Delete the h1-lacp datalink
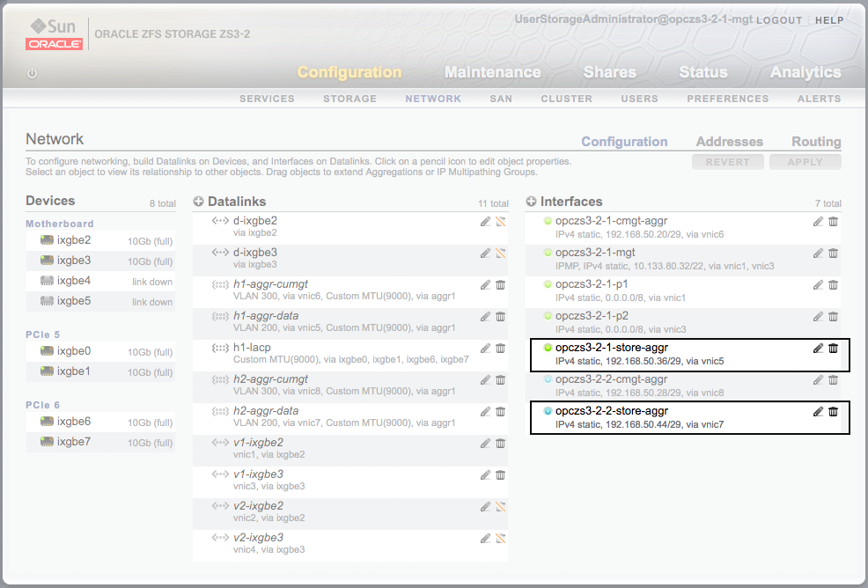This screenshot has width=868, height=588. (500, 349)
